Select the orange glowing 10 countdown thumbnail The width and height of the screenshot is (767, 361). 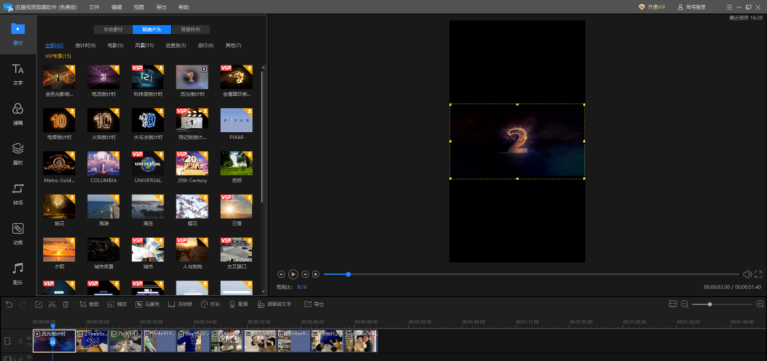[59, 120]
